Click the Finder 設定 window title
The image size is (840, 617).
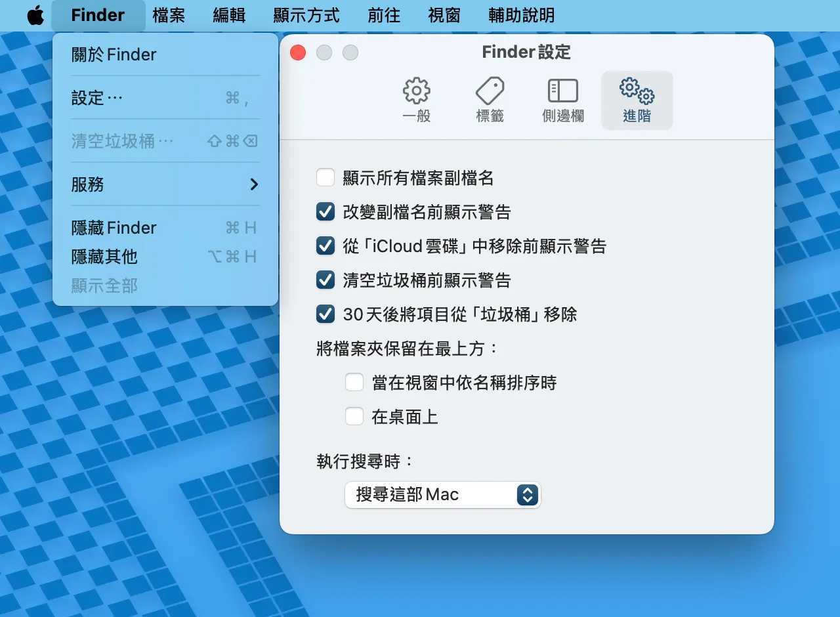pyautogui.click(x=526, y=52)
